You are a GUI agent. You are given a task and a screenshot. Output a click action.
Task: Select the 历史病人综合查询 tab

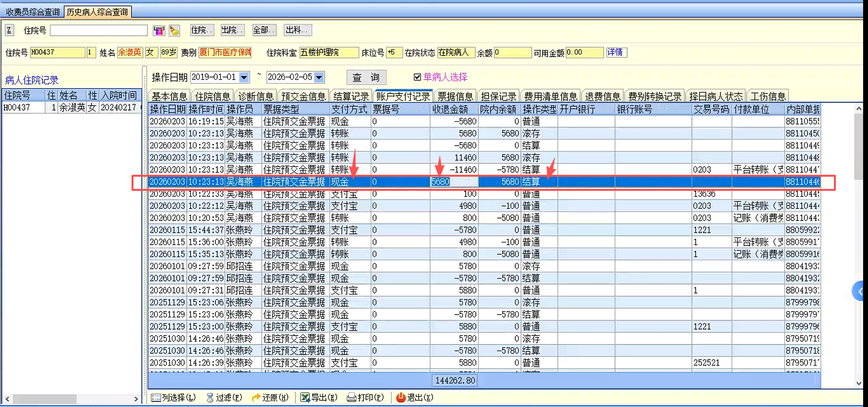(97, 12)
